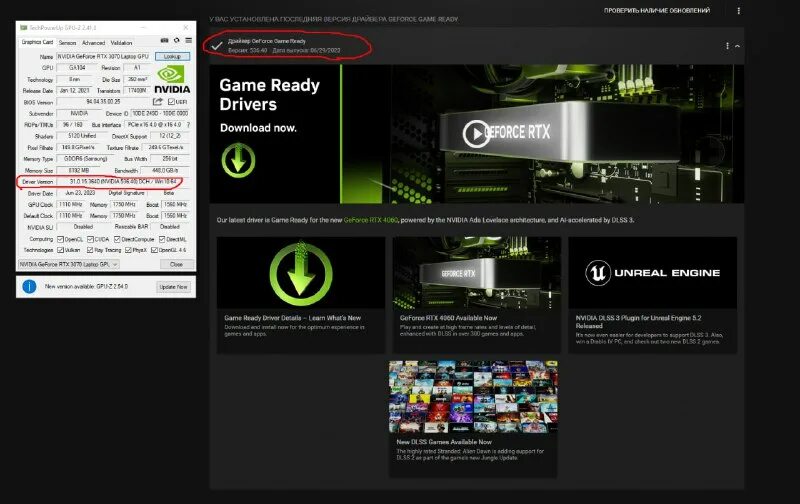Viewport: 800px width, 504px height.
Task: Click the green download arrow under Download now
Action: click(x=238, y=160)
